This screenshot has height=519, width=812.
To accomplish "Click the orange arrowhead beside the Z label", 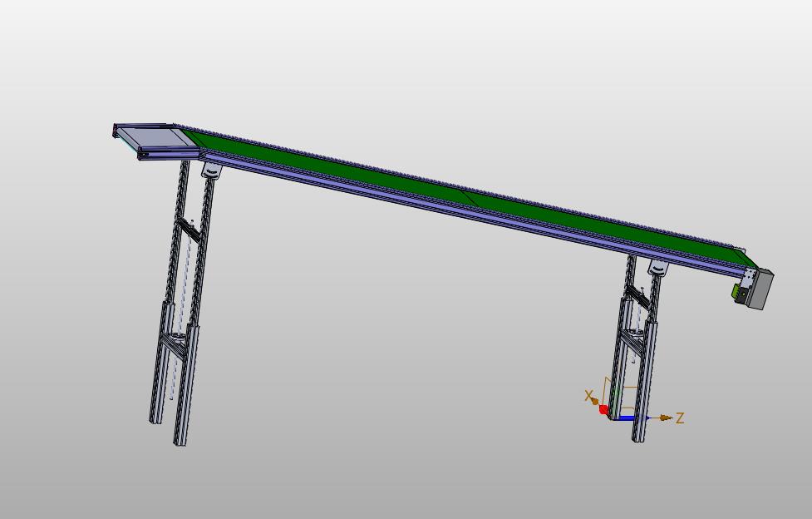I will pos(666,418).
